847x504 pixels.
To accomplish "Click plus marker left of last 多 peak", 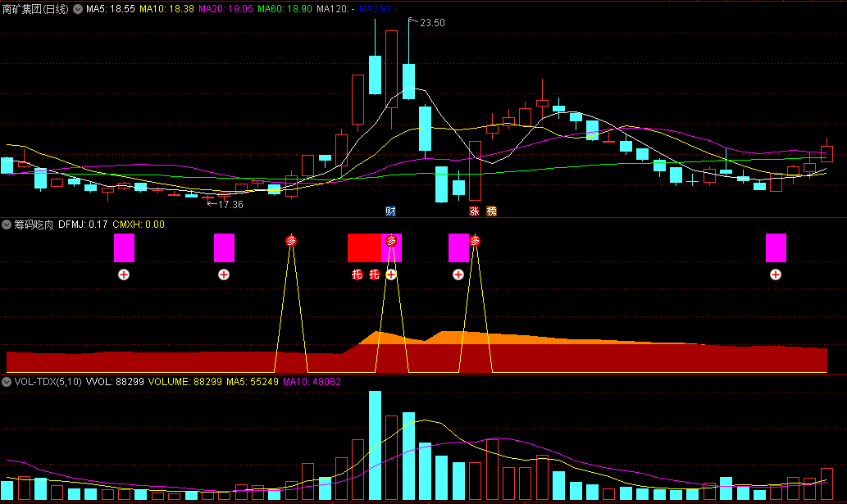I will coord(458,275).
